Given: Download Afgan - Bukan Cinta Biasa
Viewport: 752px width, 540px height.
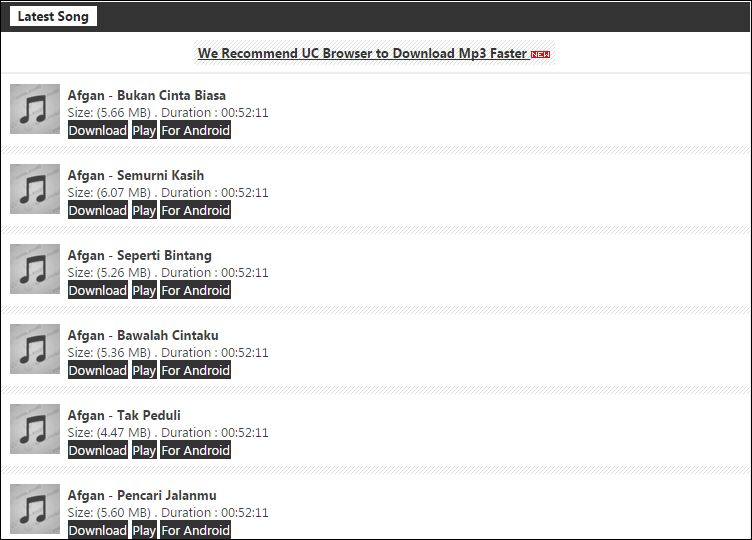Looking at the screenshot, I should (x=98, y=130).
